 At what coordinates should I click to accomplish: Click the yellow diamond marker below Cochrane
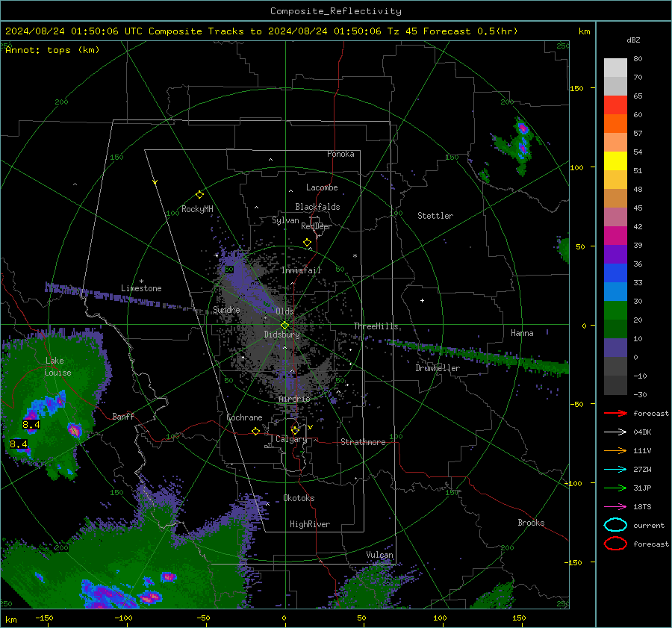tap(255, 432)
